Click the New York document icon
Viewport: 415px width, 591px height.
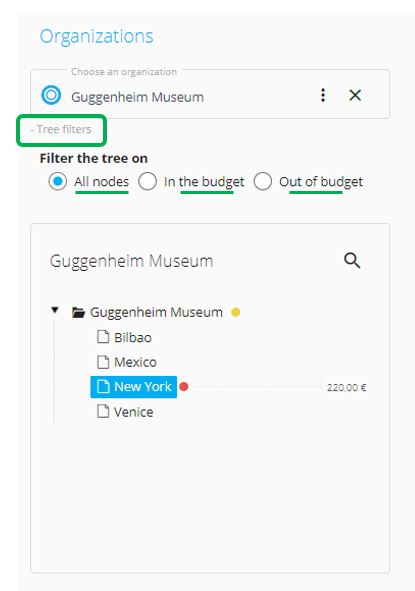103,387
